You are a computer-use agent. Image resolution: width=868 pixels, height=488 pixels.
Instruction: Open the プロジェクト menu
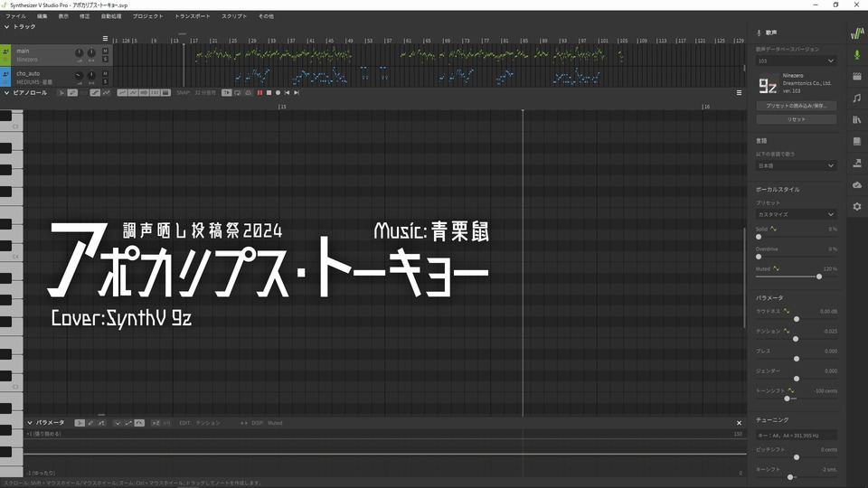click(x=147, y=16)
